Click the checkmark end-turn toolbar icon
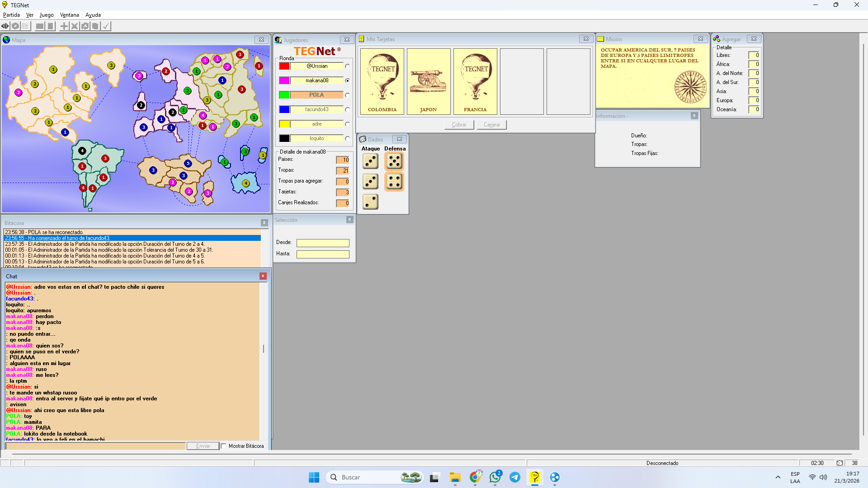The image size is (868, 488). click(106, 26)
